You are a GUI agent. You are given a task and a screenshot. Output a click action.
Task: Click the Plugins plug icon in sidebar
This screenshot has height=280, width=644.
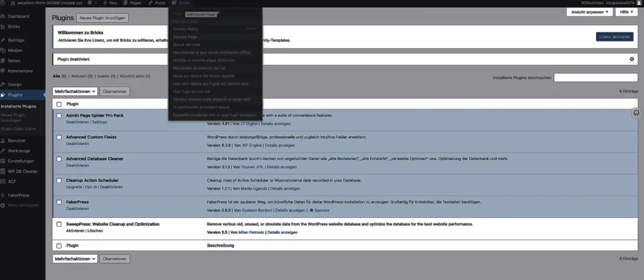click(x=3, y=95)
